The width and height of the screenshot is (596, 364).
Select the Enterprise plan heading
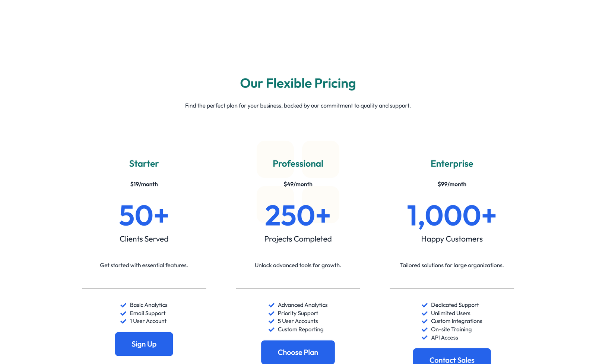tap(452, 163)
